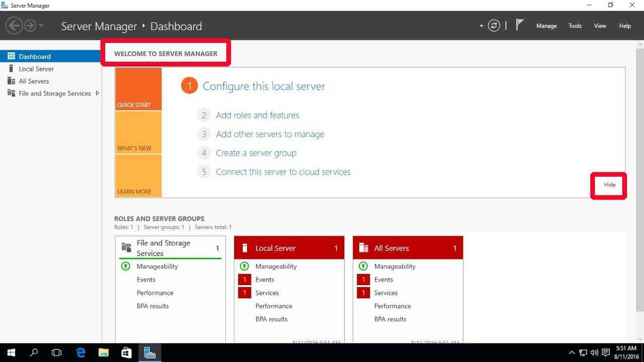Open the dropdown arrow beside refresh icon
The height and width of the screenshot is (362, 644).
tap(481, 26)
